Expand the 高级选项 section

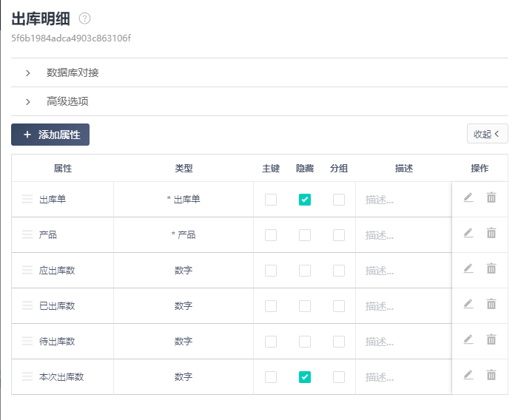259,101
